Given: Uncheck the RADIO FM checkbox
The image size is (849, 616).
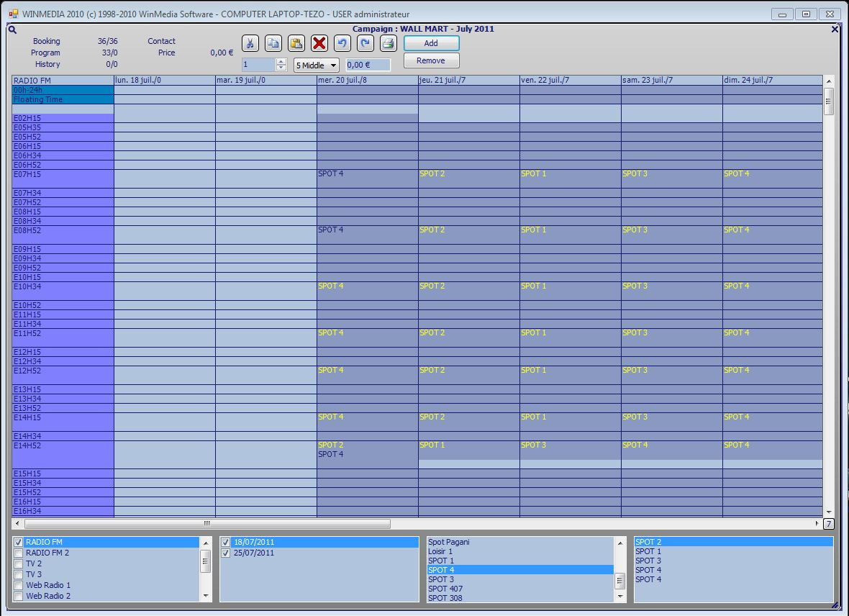Looking at the screenshot, I should tap(19, 542).
